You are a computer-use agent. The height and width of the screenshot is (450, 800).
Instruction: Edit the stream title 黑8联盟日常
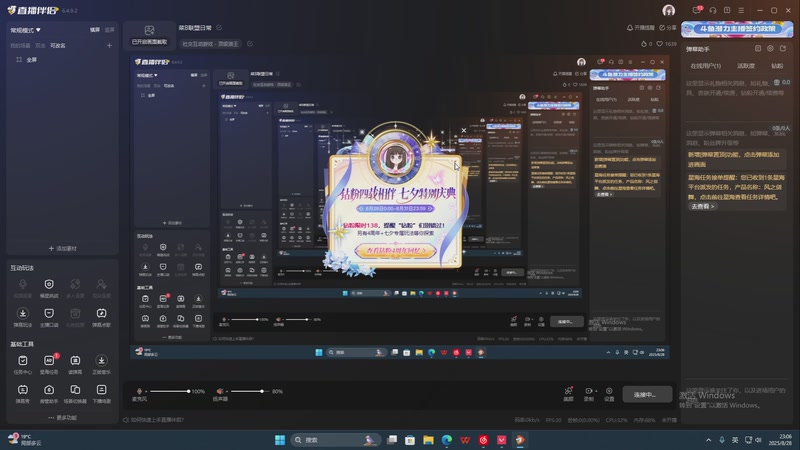tap(219, 28)
